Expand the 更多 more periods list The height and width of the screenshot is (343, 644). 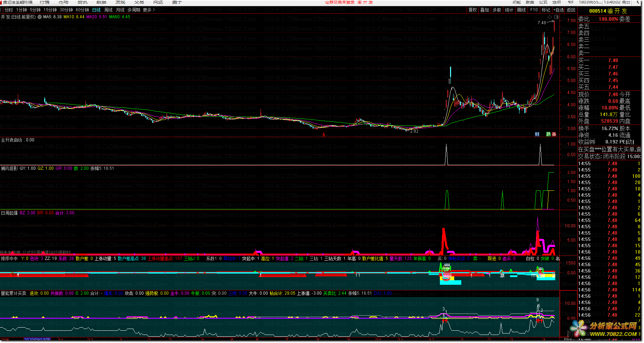coord(149,10)
